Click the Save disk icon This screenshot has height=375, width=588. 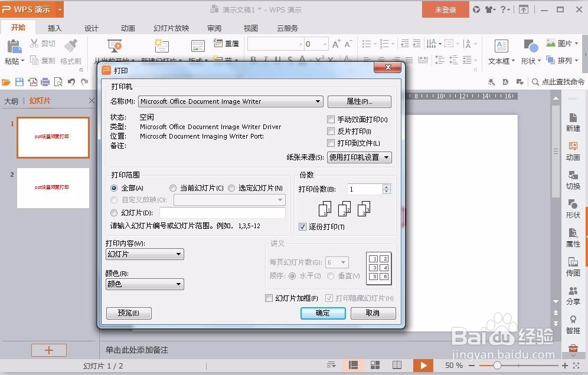coord(19,82)
